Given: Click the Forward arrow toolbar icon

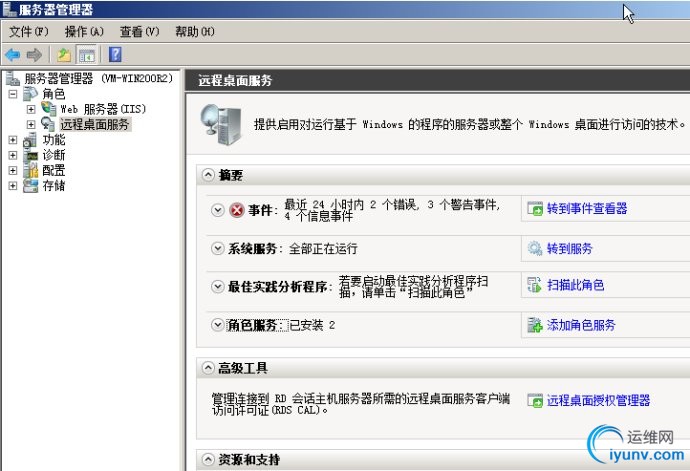Looking at the screenshot, I should pos(34,55).
